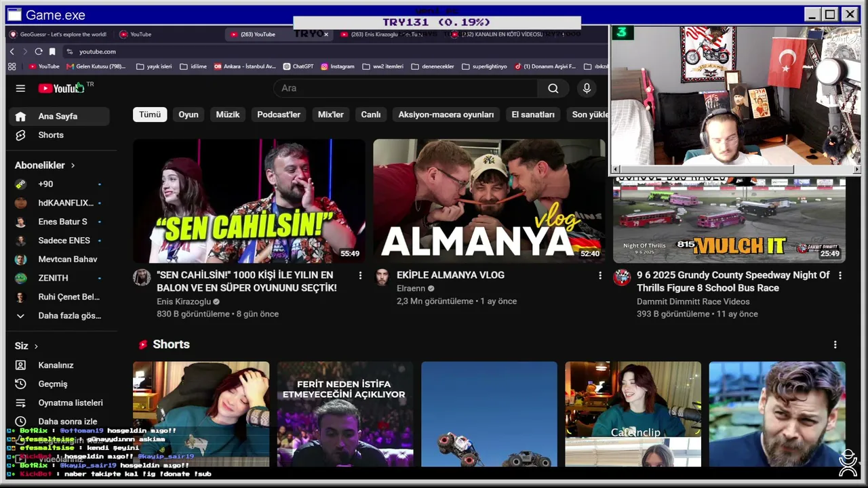Open the hdKAANFLIX subscription channel
Screen dimensions: 868x488
click(x=60, y=203)
